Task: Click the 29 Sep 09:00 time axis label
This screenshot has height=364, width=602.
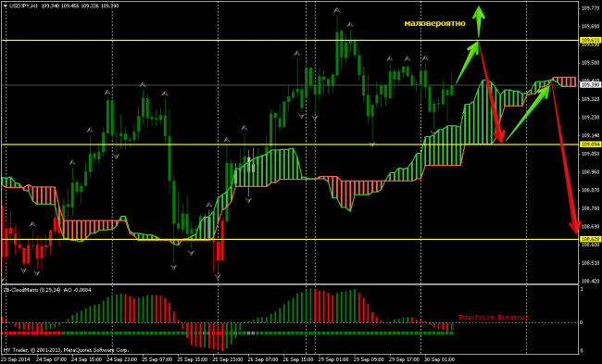Action: coord(370,359)
